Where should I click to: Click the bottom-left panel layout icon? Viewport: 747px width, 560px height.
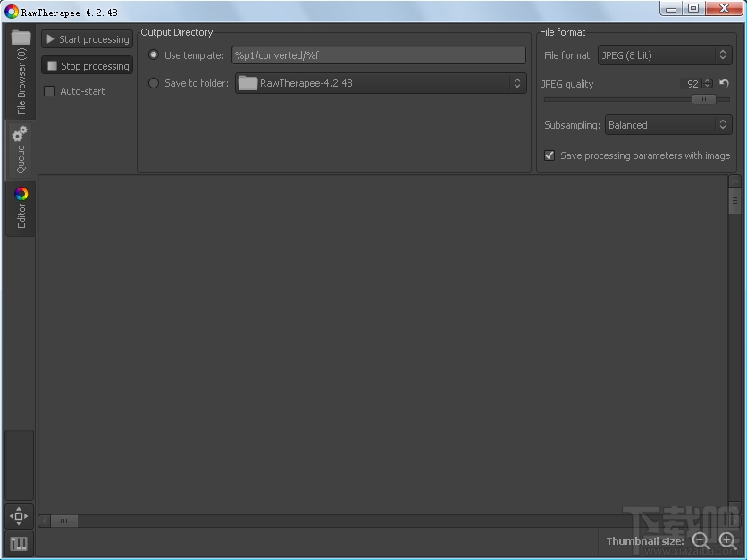point(19,543)
